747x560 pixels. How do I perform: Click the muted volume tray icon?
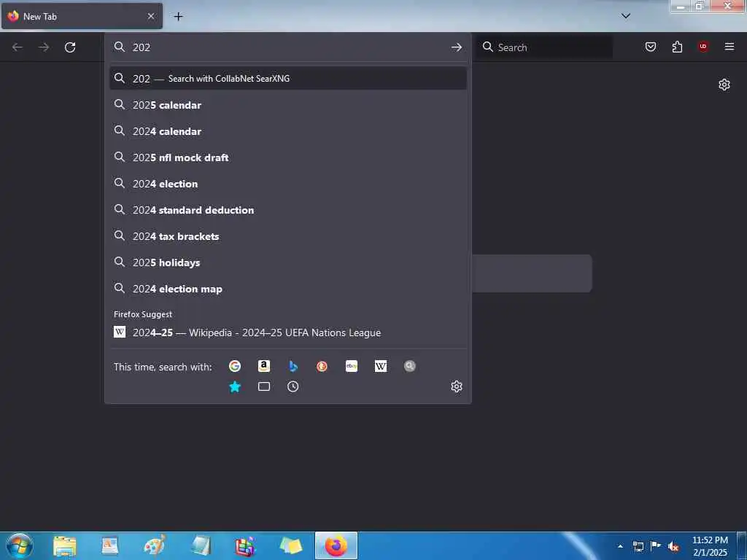point(673,546)
